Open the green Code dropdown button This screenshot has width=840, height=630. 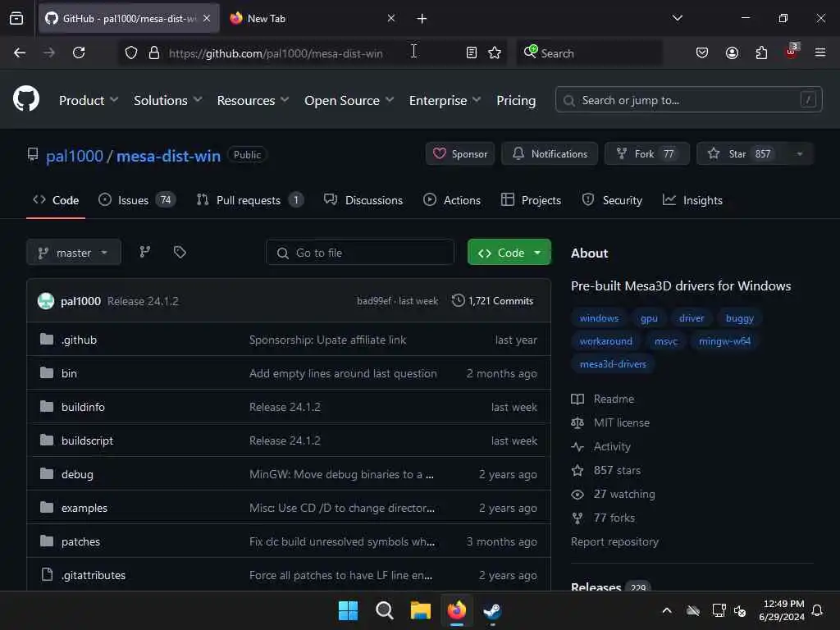coord(509,253)
